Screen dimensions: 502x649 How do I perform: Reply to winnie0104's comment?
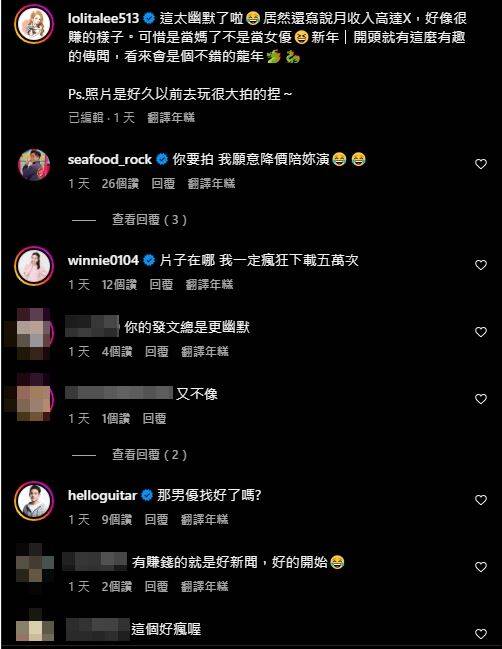(x=161, y=284)
